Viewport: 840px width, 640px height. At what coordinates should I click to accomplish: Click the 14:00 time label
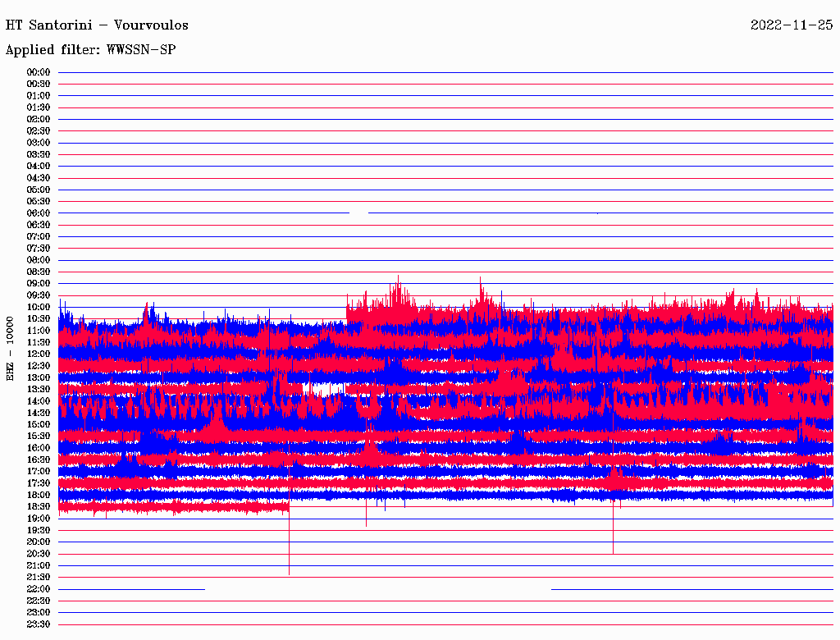click(x=39, y=401)
